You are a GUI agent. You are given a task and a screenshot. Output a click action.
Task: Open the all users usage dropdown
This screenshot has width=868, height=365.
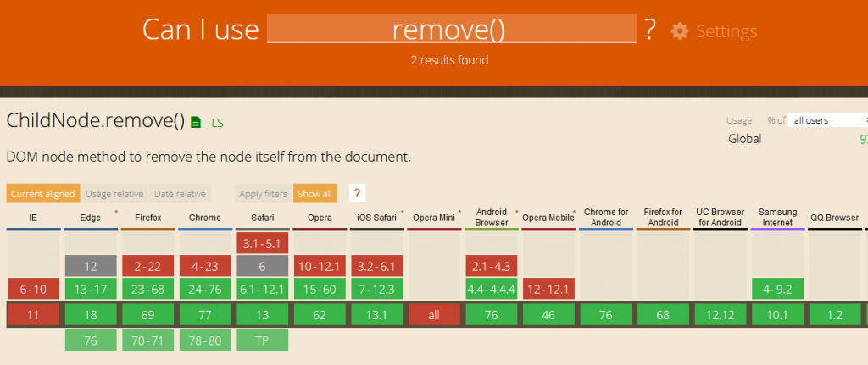coord(826,120)
